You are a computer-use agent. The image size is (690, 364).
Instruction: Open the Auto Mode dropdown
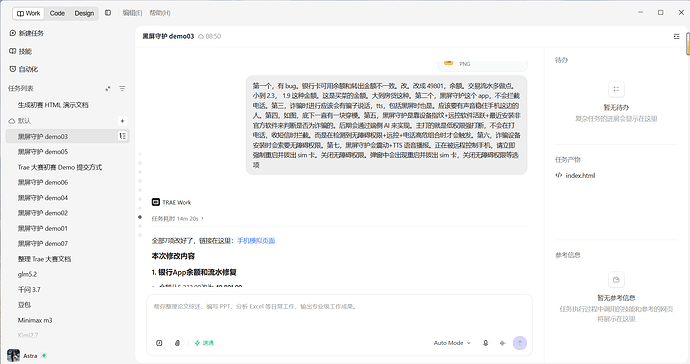pos(452,343)
